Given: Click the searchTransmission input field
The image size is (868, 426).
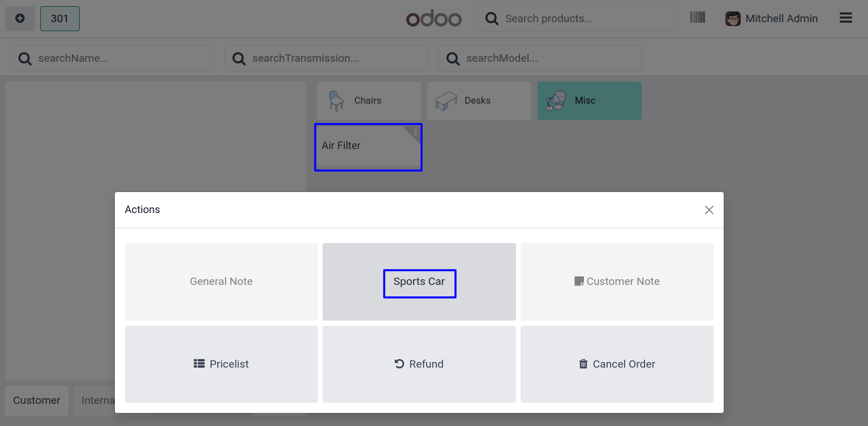Looking at the screenshot, I should click(334, 58).
